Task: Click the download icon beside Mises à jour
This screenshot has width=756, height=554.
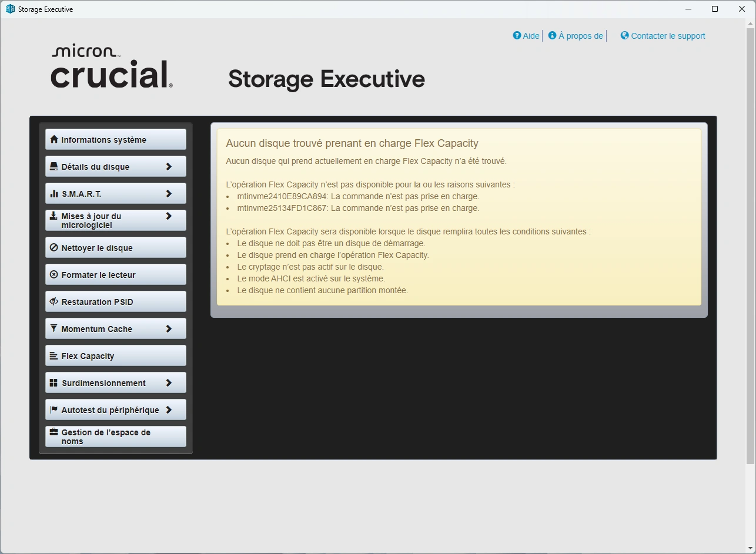Action: 54,216
